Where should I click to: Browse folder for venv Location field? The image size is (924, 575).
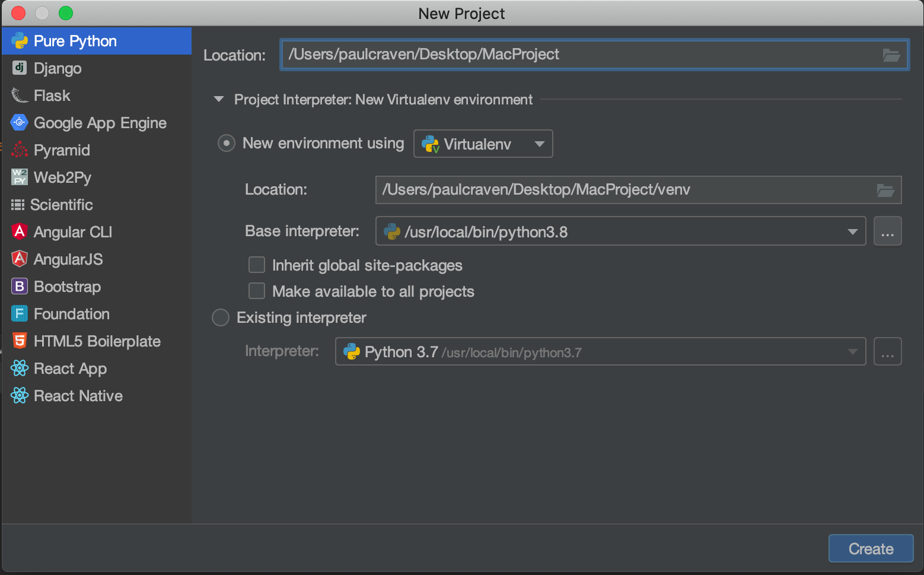coord(885,190)
